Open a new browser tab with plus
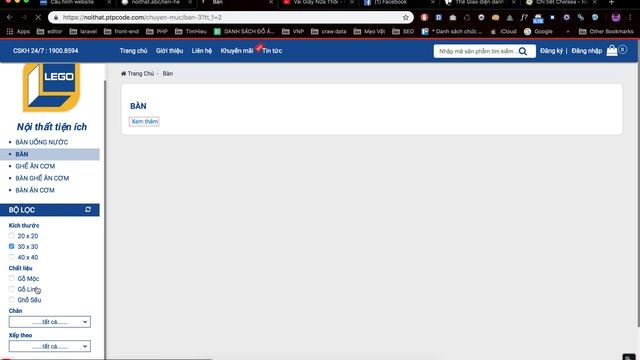 tap(611, 2)
